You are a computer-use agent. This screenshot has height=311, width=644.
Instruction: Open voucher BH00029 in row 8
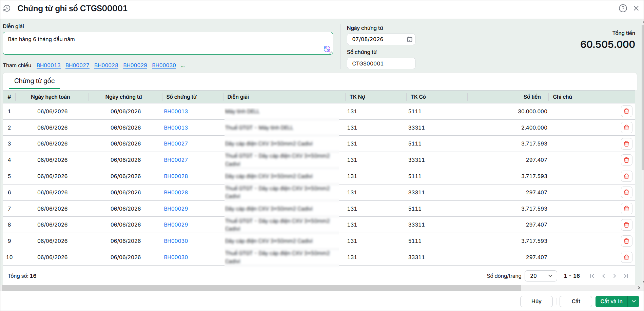[176, 225]
